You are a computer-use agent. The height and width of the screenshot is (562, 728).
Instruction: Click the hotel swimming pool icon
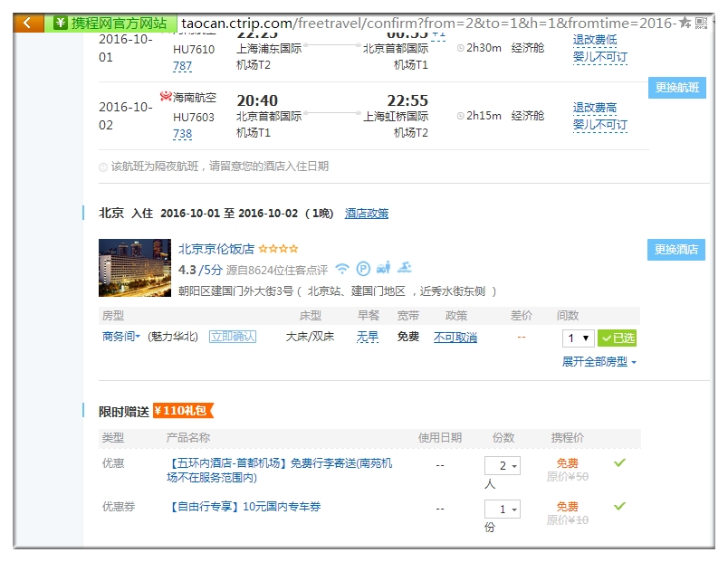click(405, 267)
